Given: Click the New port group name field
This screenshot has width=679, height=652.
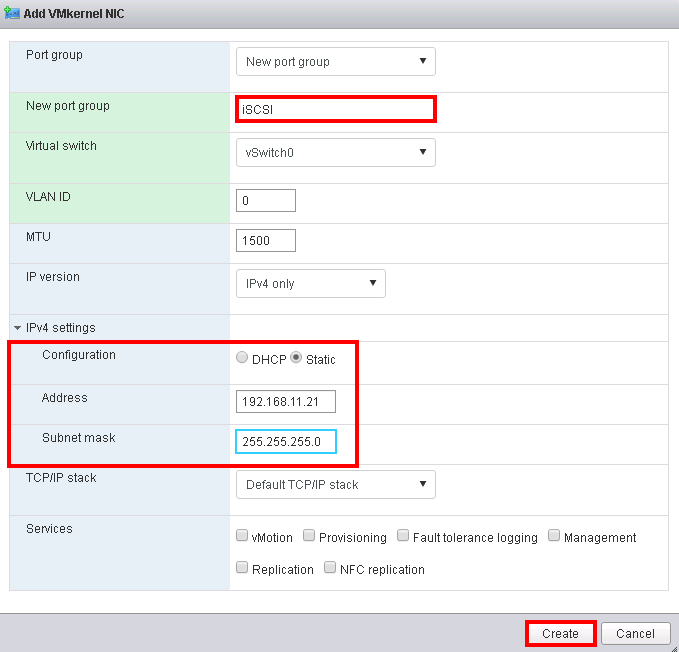Looking at the screenshot, I should pyautogui.click(x=335, y=109).
